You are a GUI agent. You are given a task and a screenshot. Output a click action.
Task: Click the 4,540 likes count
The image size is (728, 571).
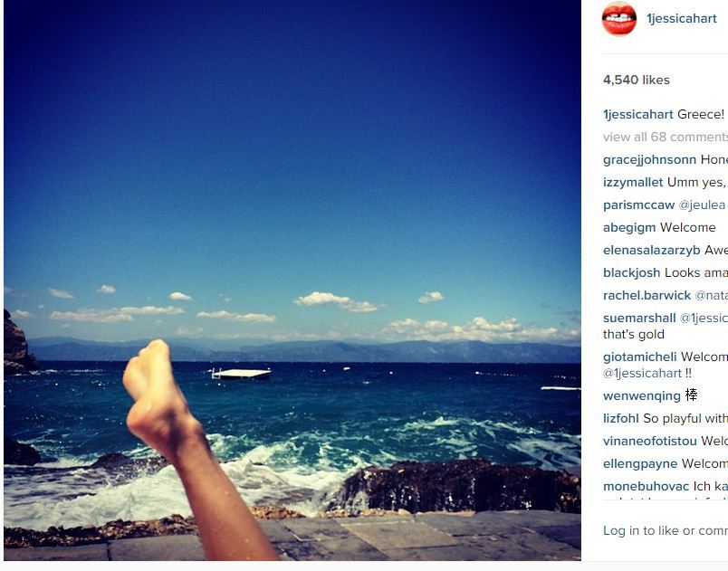pos(636,80)
